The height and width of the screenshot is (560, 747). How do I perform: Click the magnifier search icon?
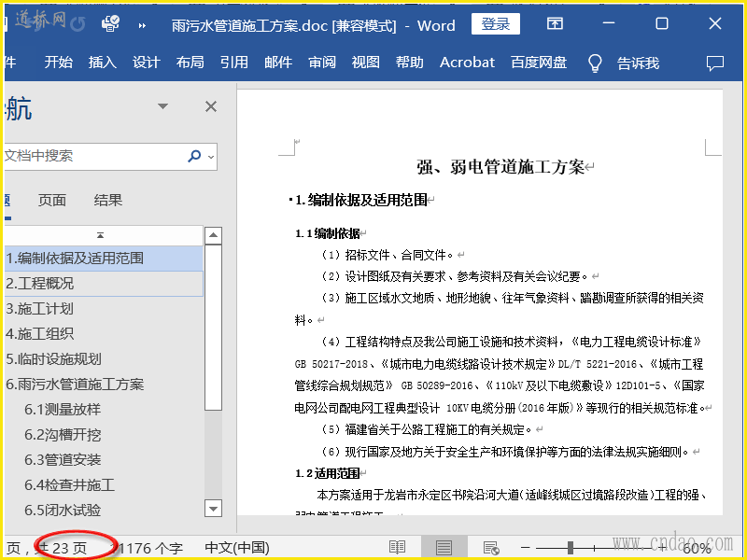(194, 156)
